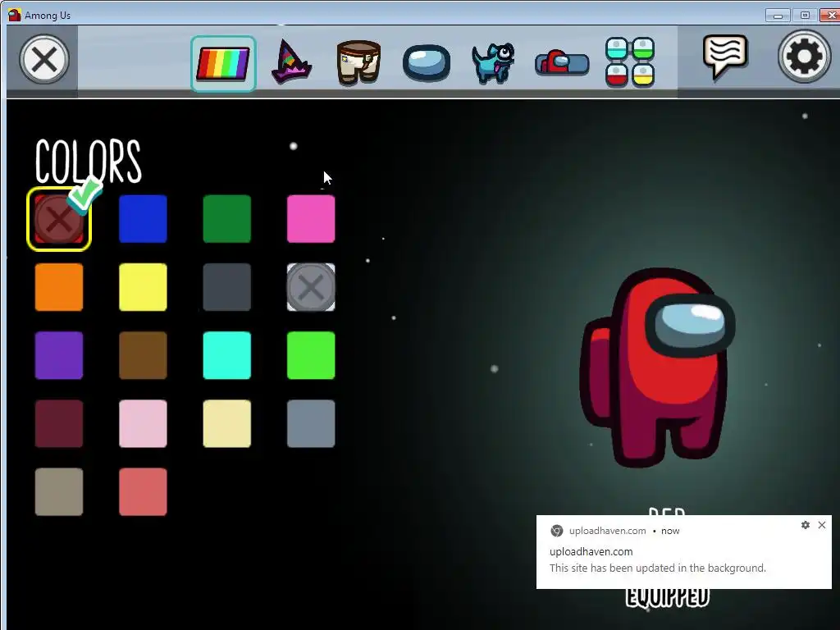Click the Among Us title bar icon
Screen dimensions: 840x630
pos(15,15)
